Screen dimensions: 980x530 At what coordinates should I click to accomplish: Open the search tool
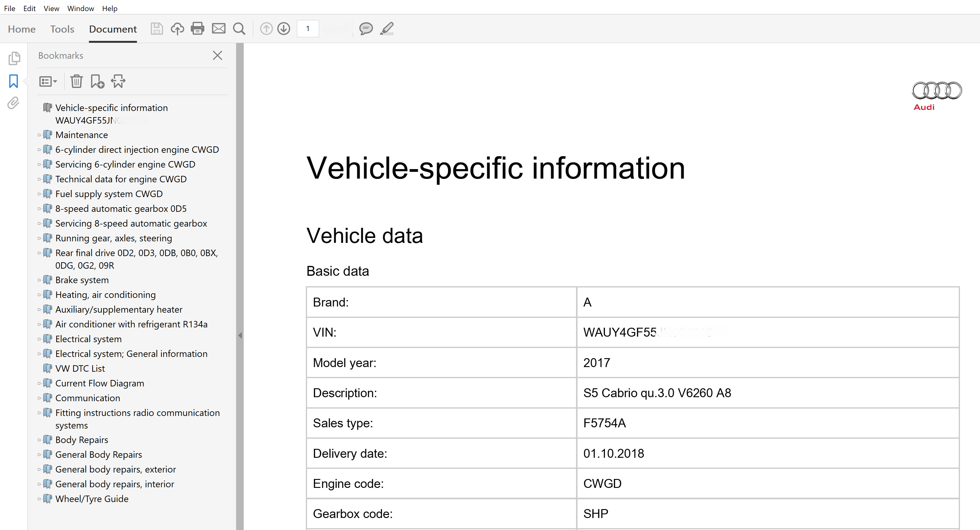(239, 29)
